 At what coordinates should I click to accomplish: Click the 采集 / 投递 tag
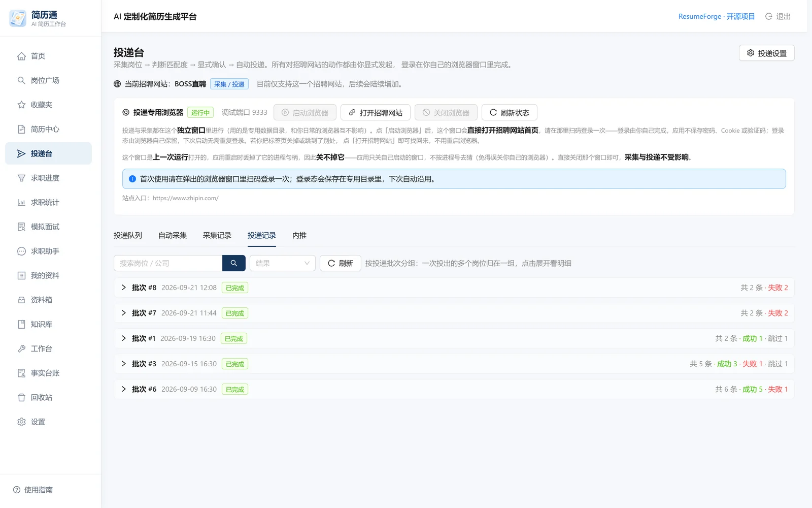point(229,84)
